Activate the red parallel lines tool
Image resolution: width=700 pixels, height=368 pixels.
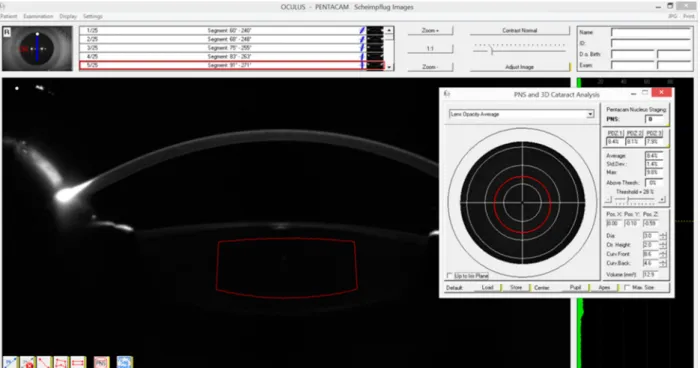pos(78,362)
